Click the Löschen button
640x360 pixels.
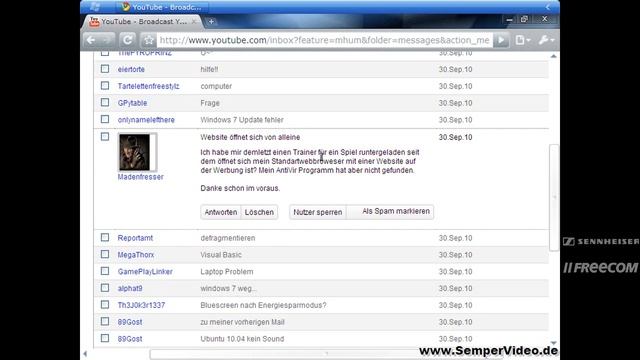pyautogui.click(x=259, y=212)
